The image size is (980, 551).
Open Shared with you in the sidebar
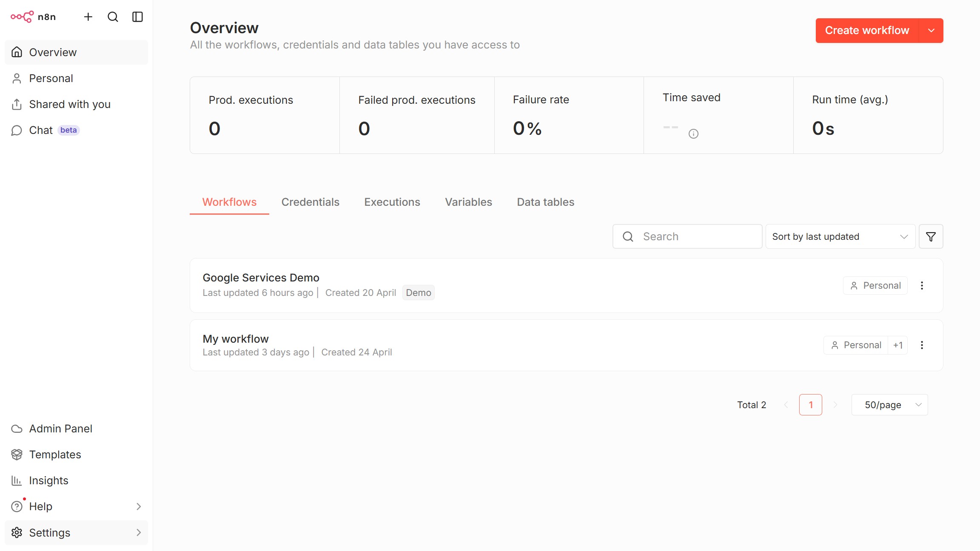tap(76, 104)
